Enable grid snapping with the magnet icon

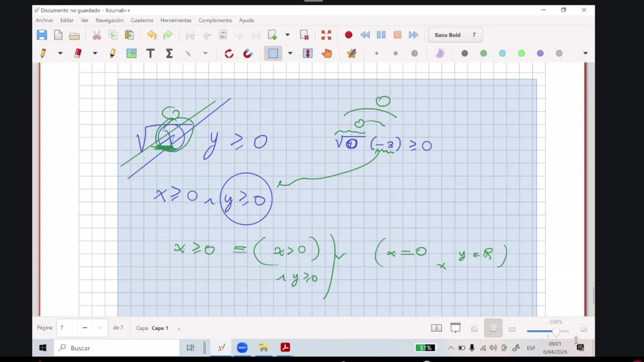[x=248, y=53]
